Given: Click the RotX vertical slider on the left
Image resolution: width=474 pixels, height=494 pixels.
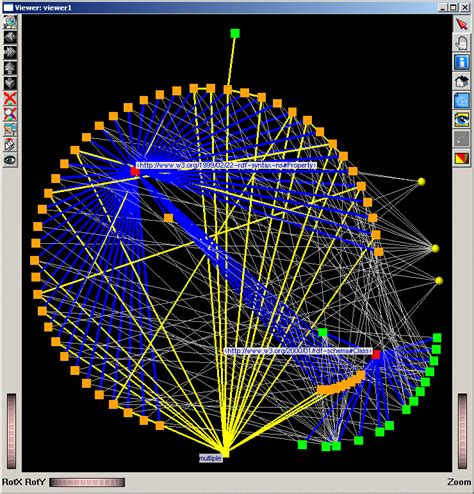Looking at the screenshot, I should [x=12, y=431].
